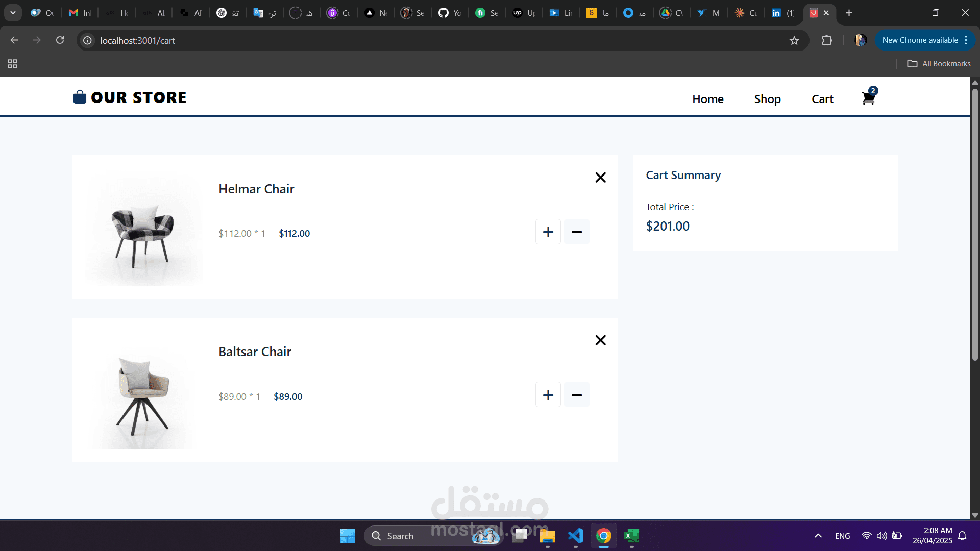Click the Baltsar Chair product image
The height and width of the screenshot is (551, 980).
point(142,394)
